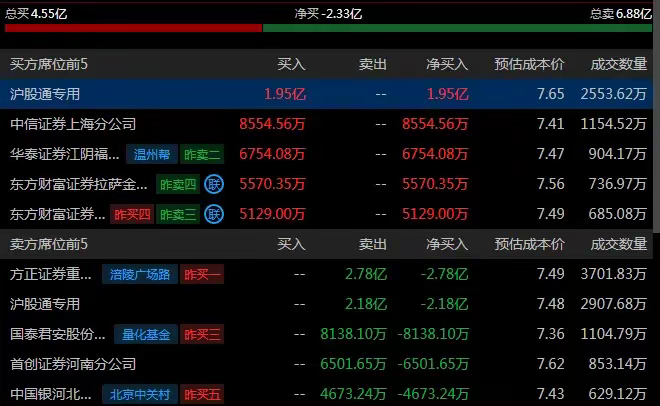660x406 pixels.
Task: Open the 温州帮 tag
Action: tap(152, 154)
